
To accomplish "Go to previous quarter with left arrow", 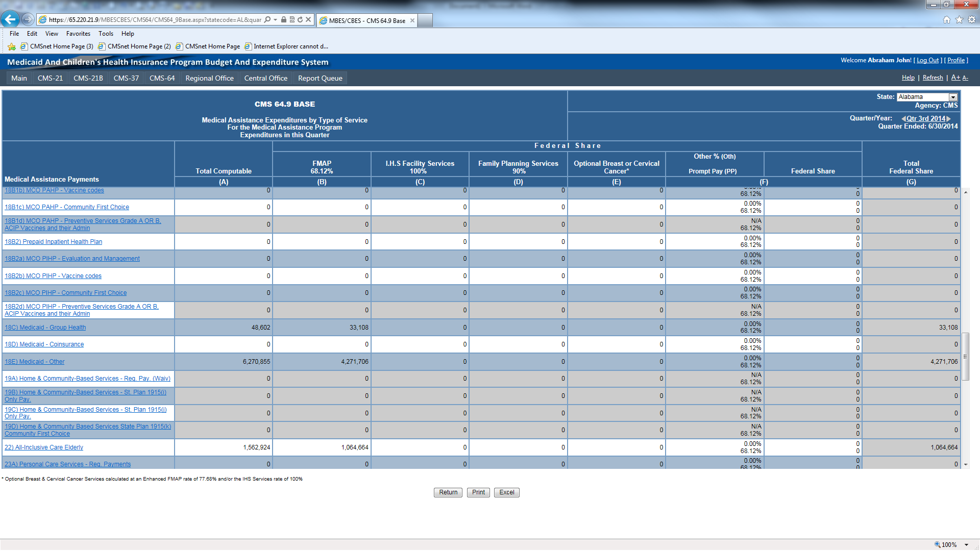I will tap(903, 119).
